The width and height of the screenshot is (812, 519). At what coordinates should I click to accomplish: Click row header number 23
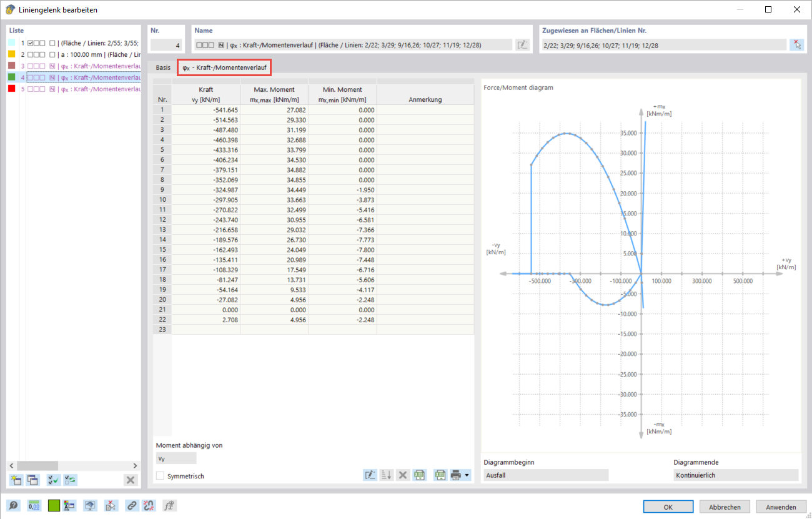[162, 329]
